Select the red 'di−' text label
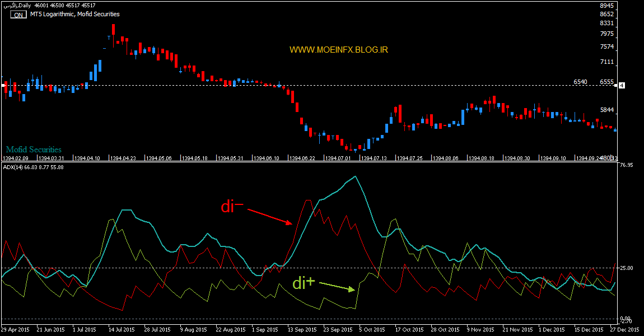Viewport: 644px width, 336px height. [x=232, y=207]
